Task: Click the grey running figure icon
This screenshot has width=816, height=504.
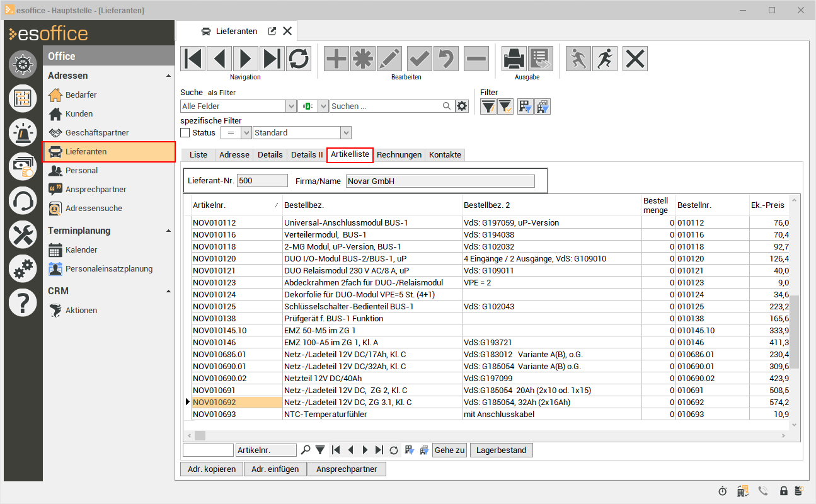Action: click(x=578, y=59)
